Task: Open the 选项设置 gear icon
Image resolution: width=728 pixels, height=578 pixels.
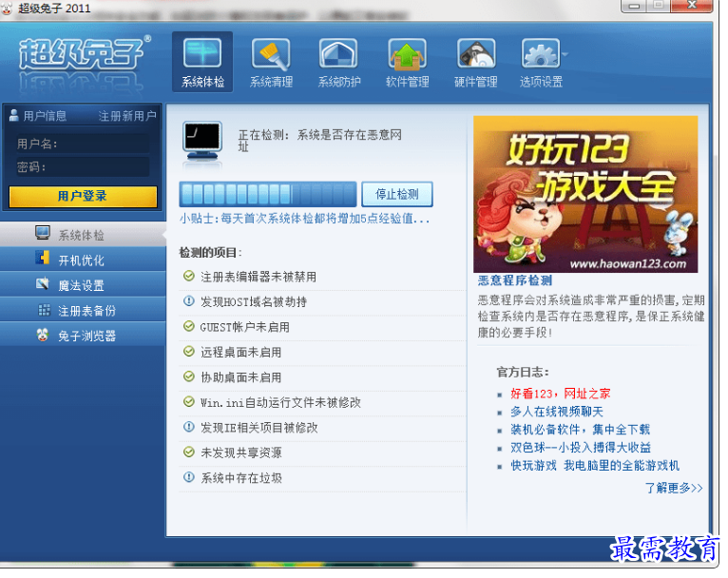Action: click(x=540, y=54)
